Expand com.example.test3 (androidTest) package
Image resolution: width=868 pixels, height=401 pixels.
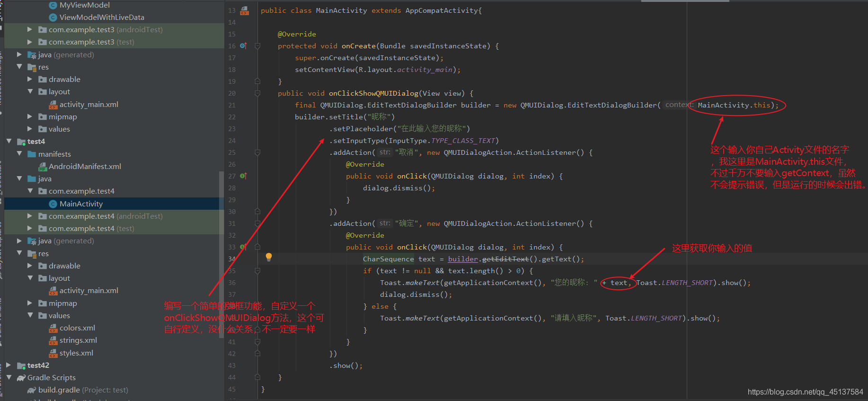click(30, 29)
